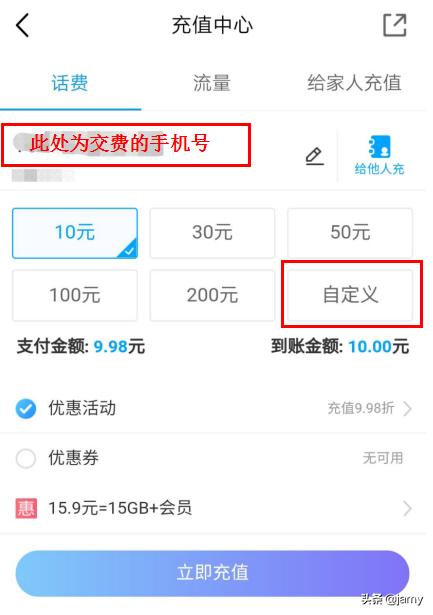
Task: Switch to the 流量 tab
Action: [x=212, y=84]
